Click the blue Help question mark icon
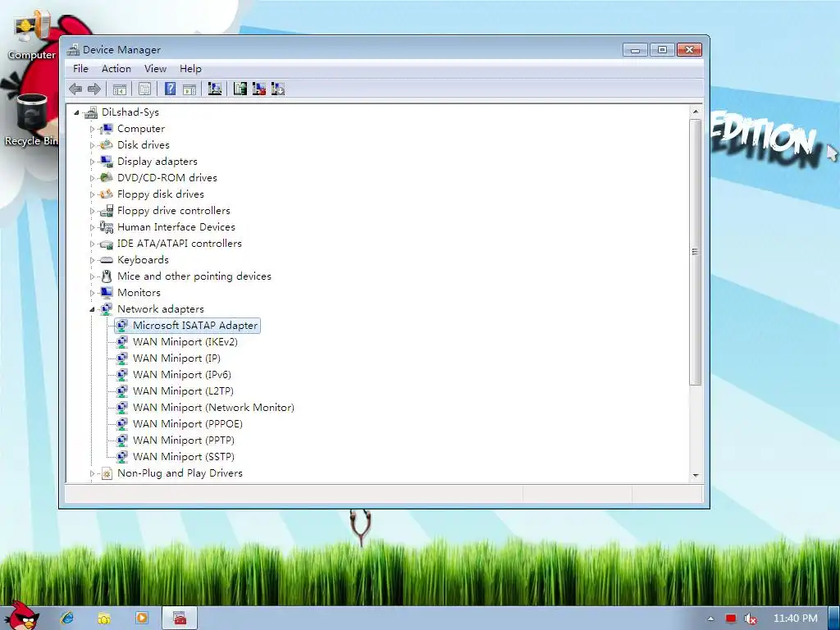Image resolution: width=840 pixels, height=630 pixels. click(x=170, y=89)
